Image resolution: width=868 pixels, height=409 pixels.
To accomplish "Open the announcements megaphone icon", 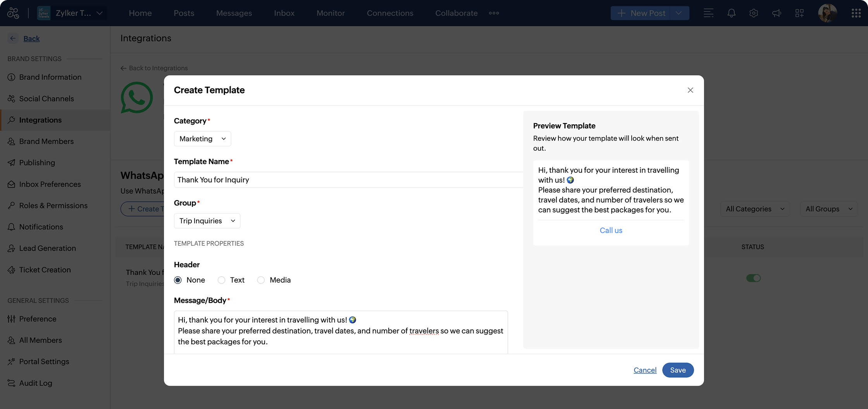I will pyautogui.click(x=777, y=13).
